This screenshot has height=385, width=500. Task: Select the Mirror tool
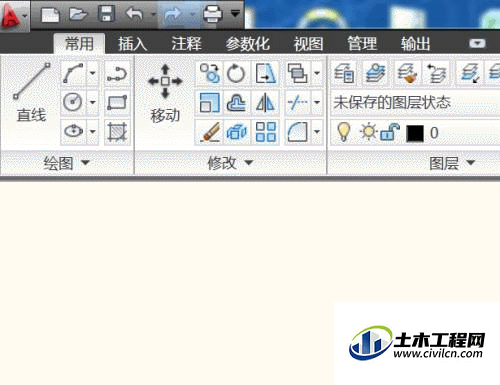tap(265, 102)
